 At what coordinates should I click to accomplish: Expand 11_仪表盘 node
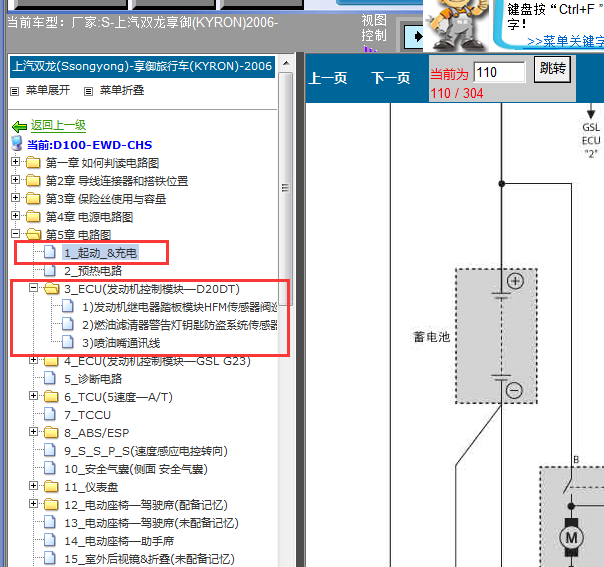click(x=34, y=485)
